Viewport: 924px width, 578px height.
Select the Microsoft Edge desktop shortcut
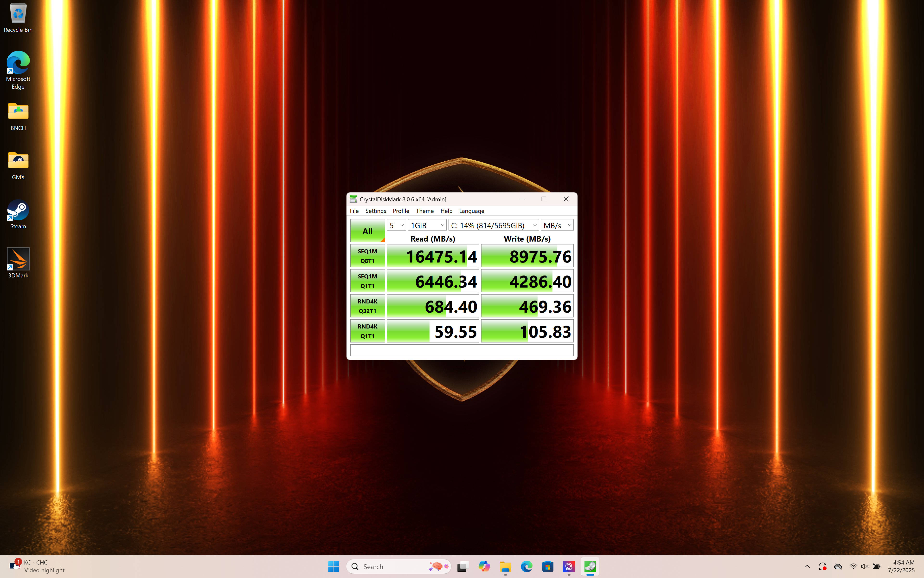(x=18, y=70)
